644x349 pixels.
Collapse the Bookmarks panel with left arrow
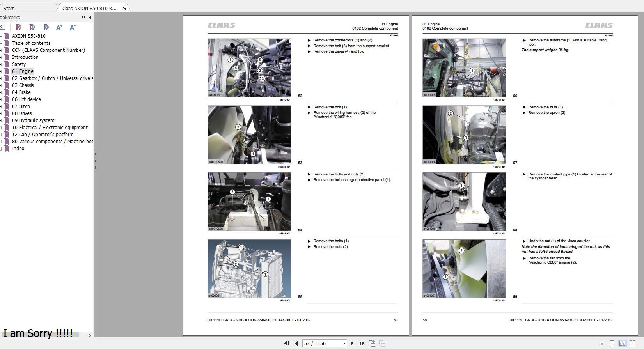tap(90, 17)
